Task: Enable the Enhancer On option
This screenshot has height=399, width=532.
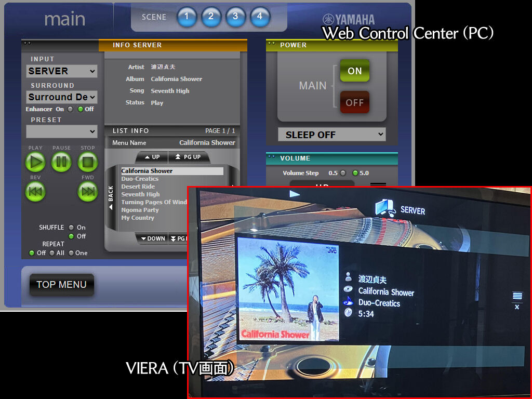Action: tap(70, 109)
